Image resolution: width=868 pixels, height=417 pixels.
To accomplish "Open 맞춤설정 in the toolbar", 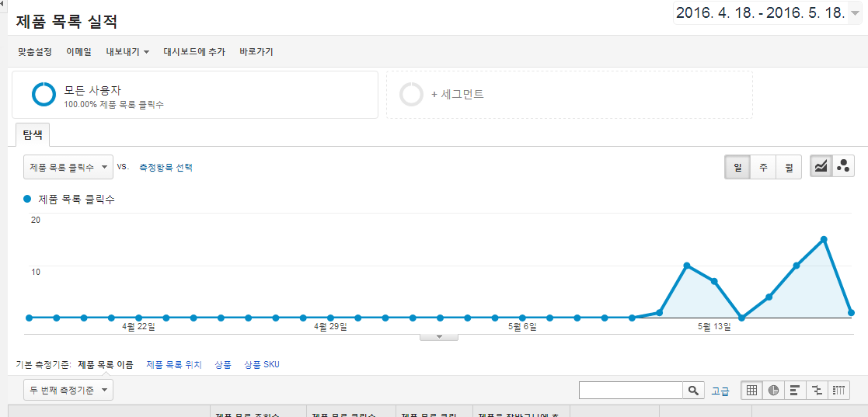I will pyautogui.click(x=35, y=52).
